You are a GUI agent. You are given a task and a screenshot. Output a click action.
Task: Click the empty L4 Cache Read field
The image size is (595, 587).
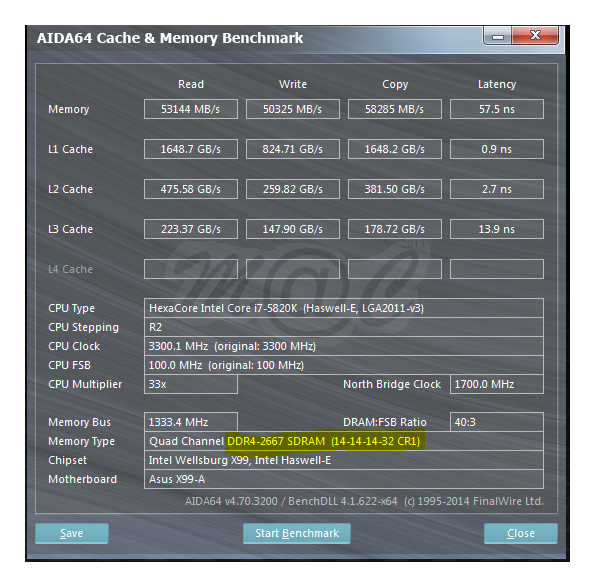coord(191,269)
